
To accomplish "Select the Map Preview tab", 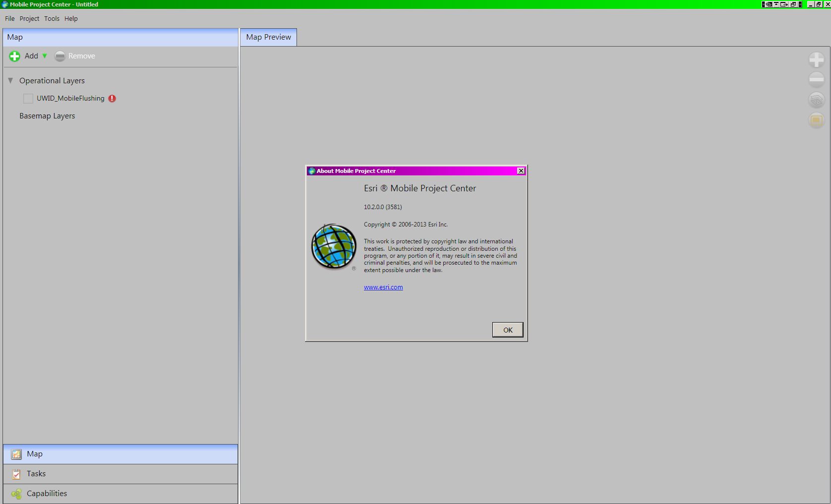I will point(269,37).
